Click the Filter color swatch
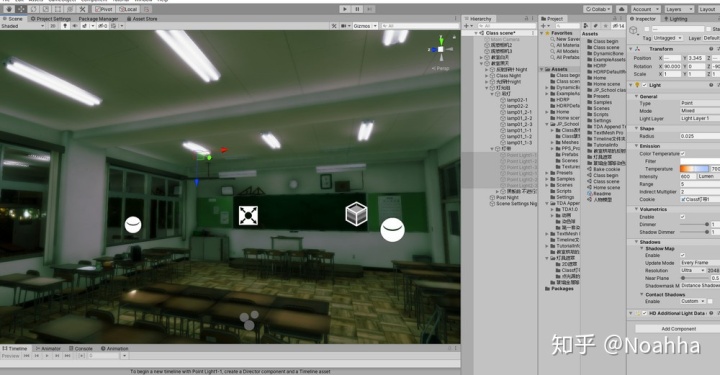Image resolution: width=720 pixels, height=375 pixels. (x=700, y=162)
